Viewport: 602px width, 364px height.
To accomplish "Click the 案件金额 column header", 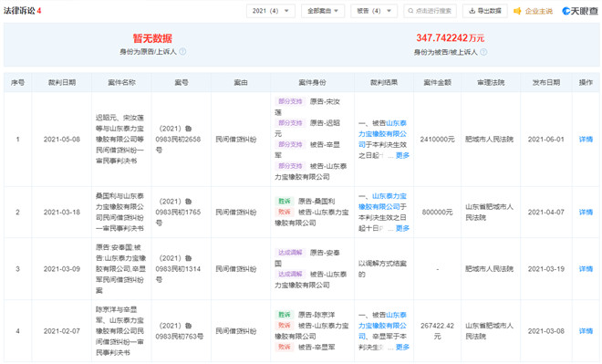I will click(437, 82).
